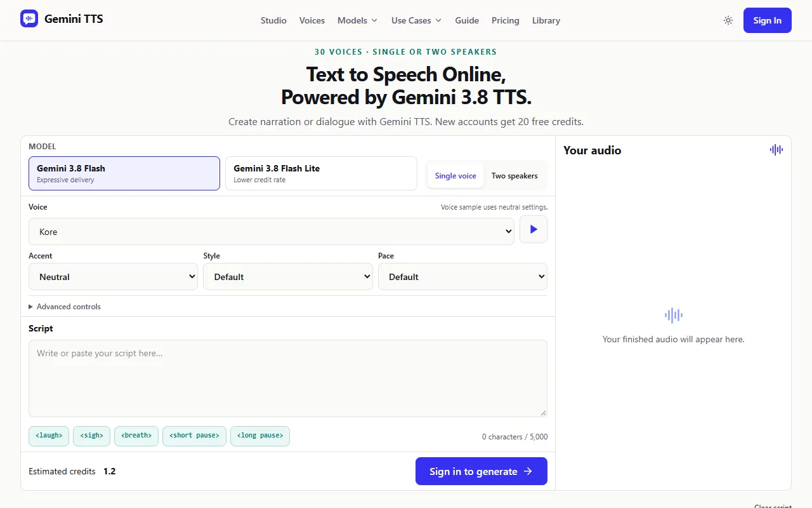The image size is (812, 508).
Task: Open the Voice dropdown showing Kore
Action: 272,232
